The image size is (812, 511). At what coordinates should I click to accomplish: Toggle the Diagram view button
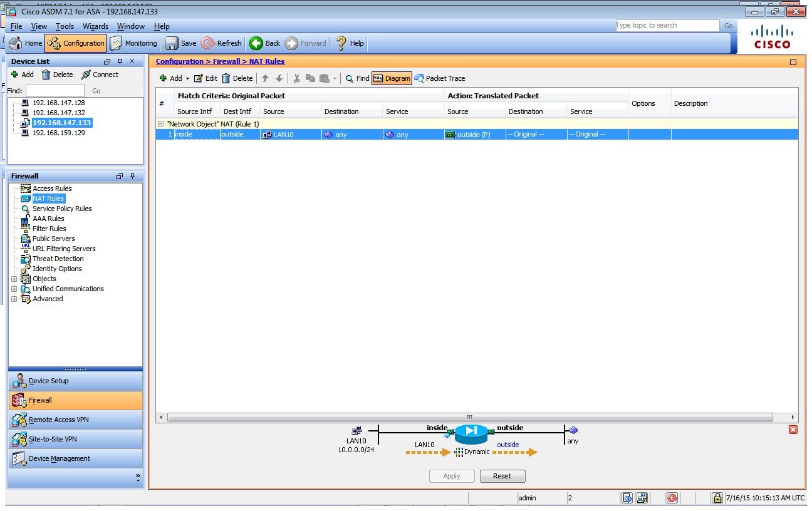click(392, 78)
